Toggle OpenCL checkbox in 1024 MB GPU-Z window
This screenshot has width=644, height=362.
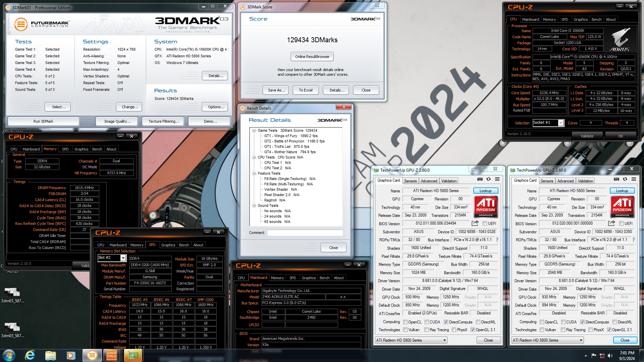pyautogui.click(x=405, y=322)
